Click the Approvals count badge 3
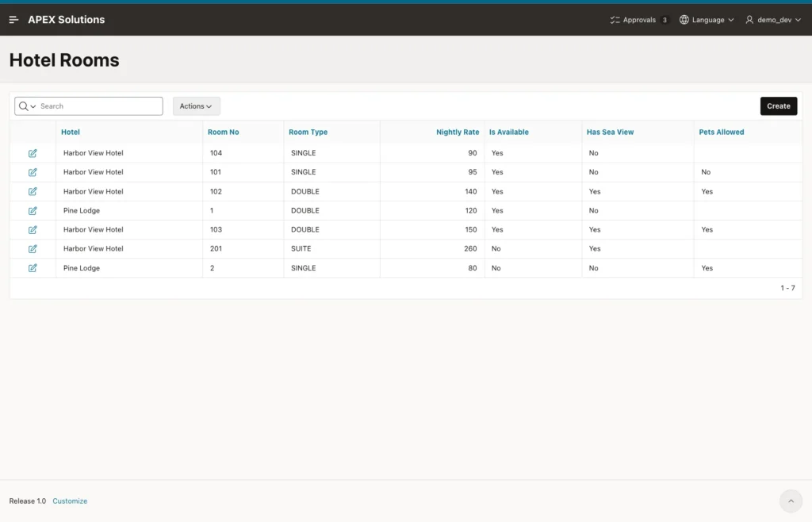Screen dimensions: 812x522 (665, 20)
